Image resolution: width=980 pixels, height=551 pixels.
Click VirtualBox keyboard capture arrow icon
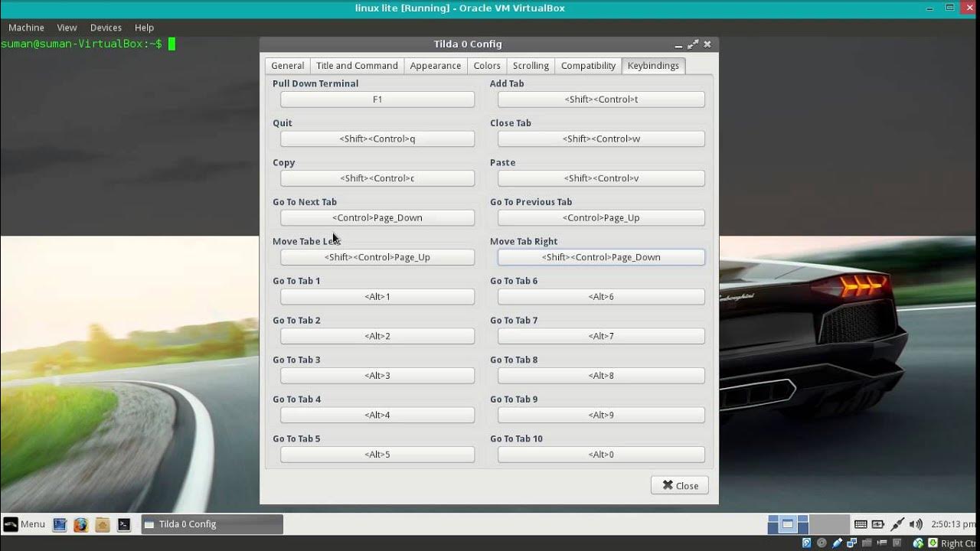(x=933, y=543)
